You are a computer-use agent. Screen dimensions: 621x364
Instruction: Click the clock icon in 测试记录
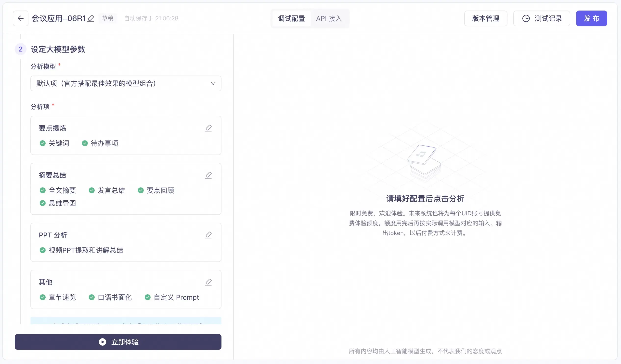click(526, 18)
